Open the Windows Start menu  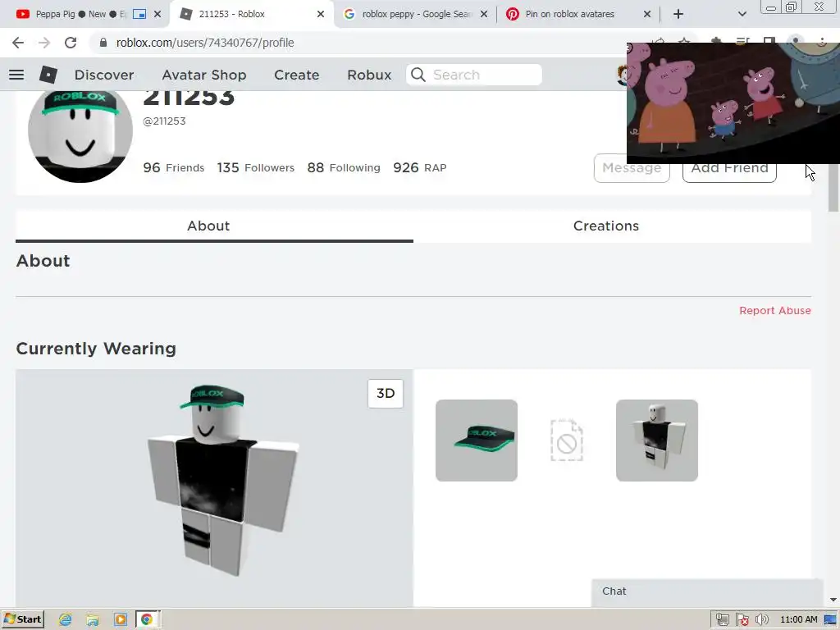23,619
